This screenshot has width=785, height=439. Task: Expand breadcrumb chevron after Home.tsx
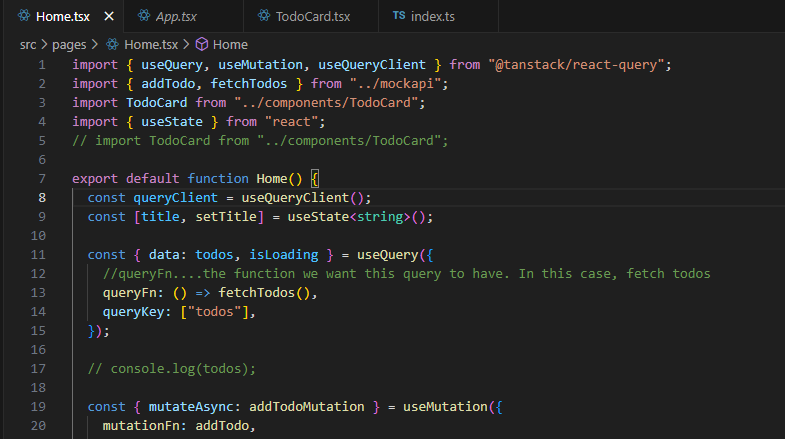pos(186,45)
